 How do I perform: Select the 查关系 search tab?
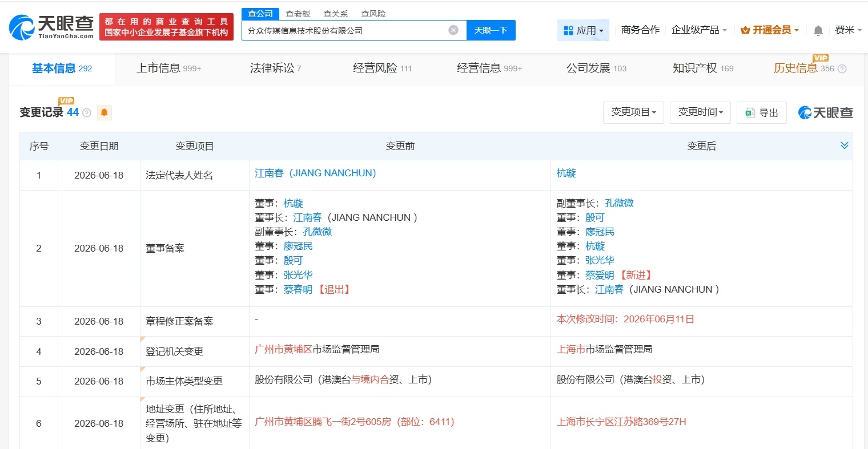pos(336,14)
